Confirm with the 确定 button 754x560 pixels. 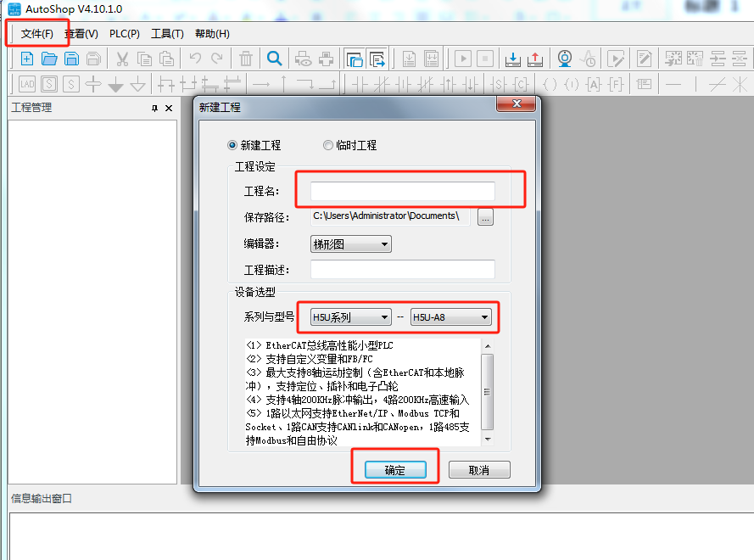coord(395,469)
